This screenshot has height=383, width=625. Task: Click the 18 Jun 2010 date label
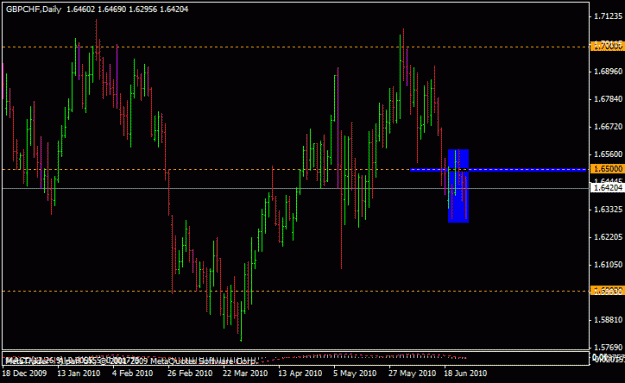coord(466,373)
